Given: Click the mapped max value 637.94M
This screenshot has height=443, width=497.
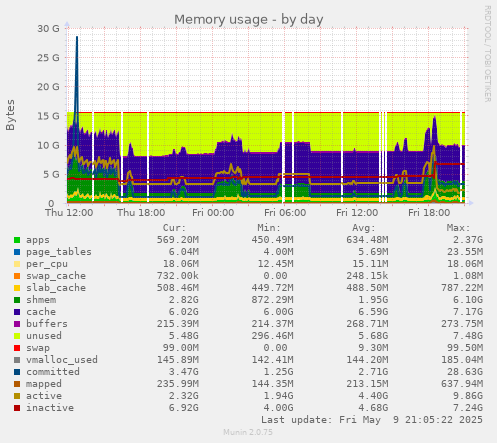Looking at the screenshot, I should (462, 384).
